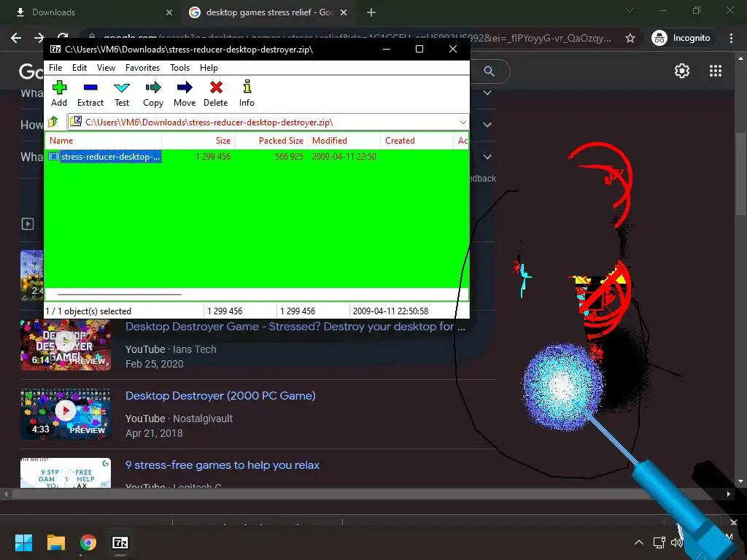This screenshot has height=560, width=747.
Task: Click the '1 / 1 object(s) selected' status text
Action: pos(88,311)
